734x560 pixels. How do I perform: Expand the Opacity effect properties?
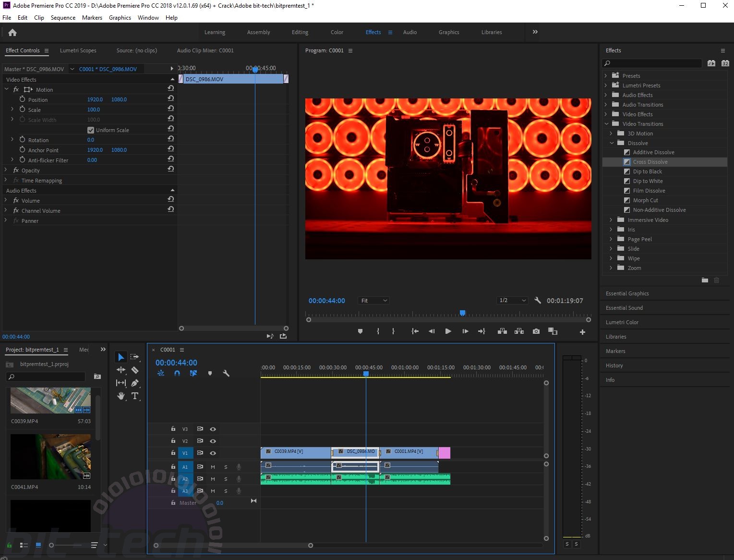click(x=6, y=170)
